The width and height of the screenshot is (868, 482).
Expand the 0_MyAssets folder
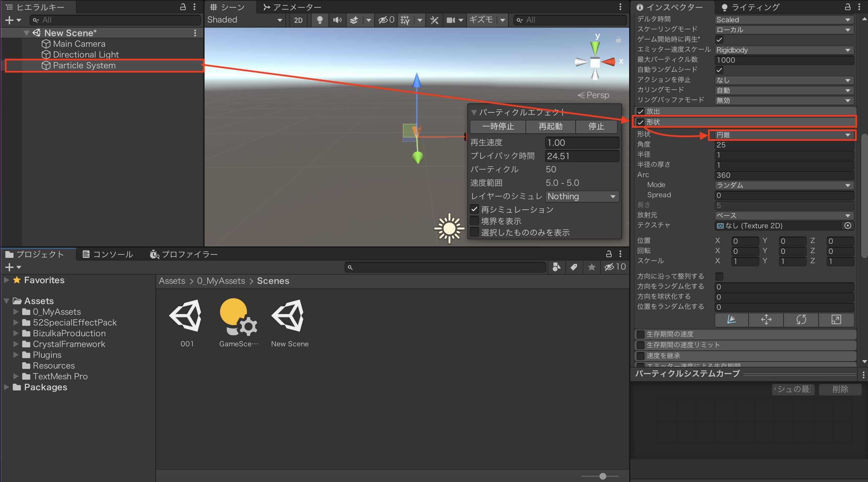point(16,312)
